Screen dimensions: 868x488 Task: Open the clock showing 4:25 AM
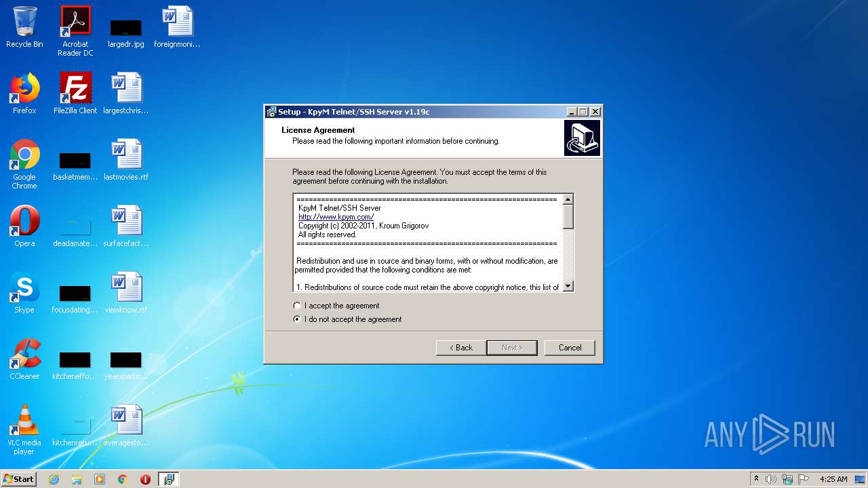[x=833, y=479]
